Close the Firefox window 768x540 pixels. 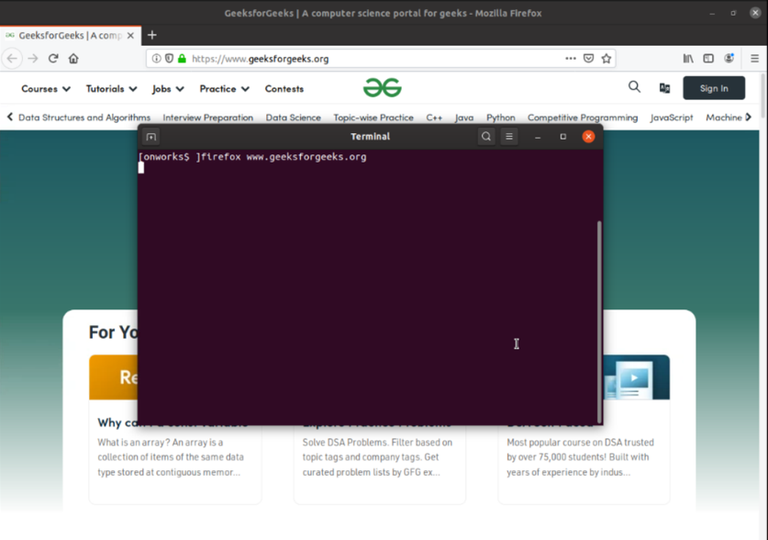click(755, 13)
